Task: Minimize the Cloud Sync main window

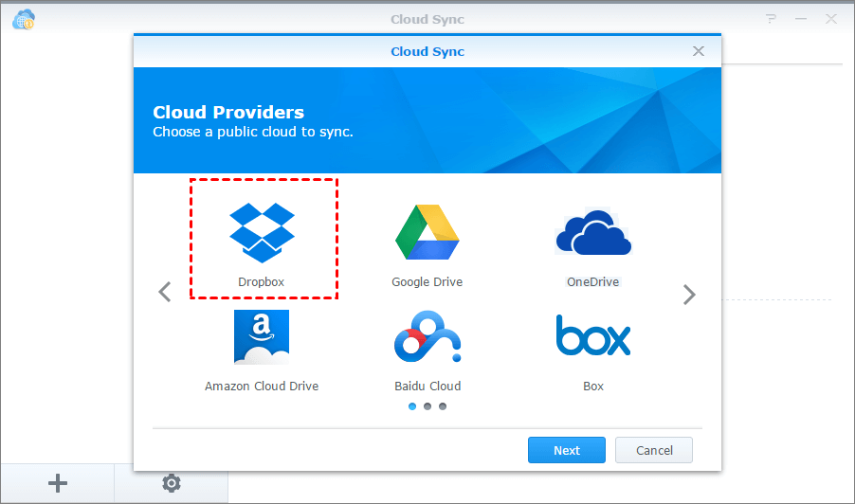Action: [800, 19]
